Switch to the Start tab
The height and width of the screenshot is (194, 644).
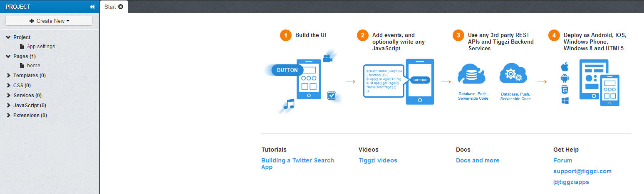coord(110,7)
